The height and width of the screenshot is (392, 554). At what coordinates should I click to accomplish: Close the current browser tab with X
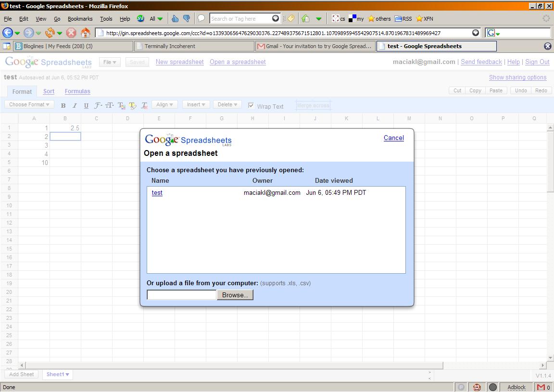(548, 46)
